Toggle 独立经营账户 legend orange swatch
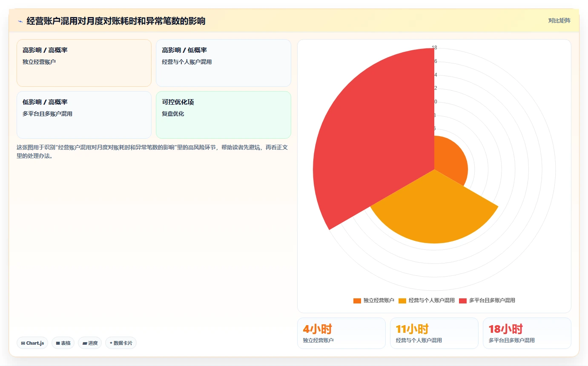The height and width of the screenshot is (366, 588). tap(357, 300)
